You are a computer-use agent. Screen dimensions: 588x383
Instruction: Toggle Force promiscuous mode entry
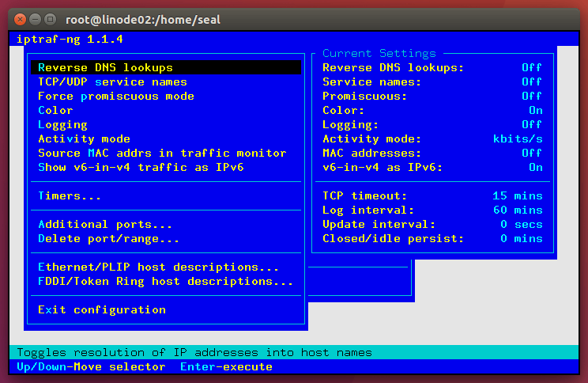[115, 97]
